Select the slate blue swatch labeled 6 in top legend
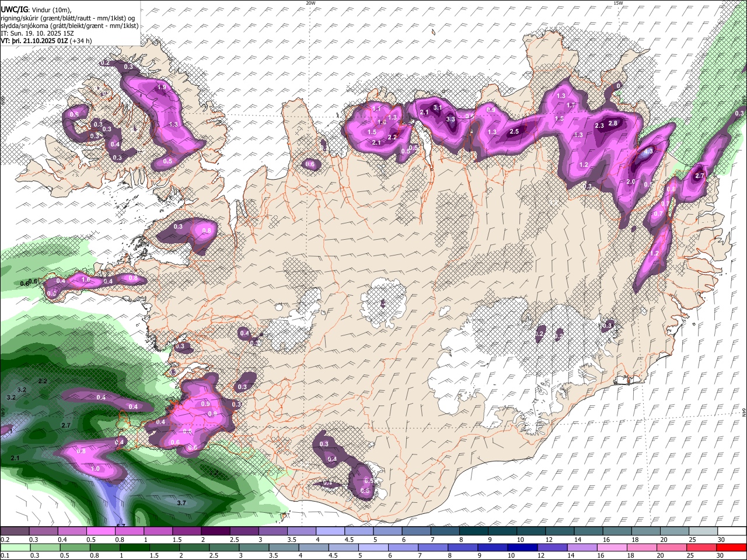Image resolution: width=747 pixels, height=560 pixels. coord(416,531)
